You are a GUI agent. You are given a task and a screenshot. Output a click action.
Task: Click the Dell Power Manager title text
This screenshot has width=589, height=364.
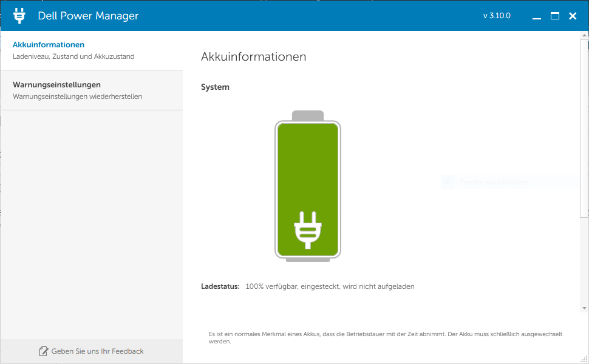[88, 16]
